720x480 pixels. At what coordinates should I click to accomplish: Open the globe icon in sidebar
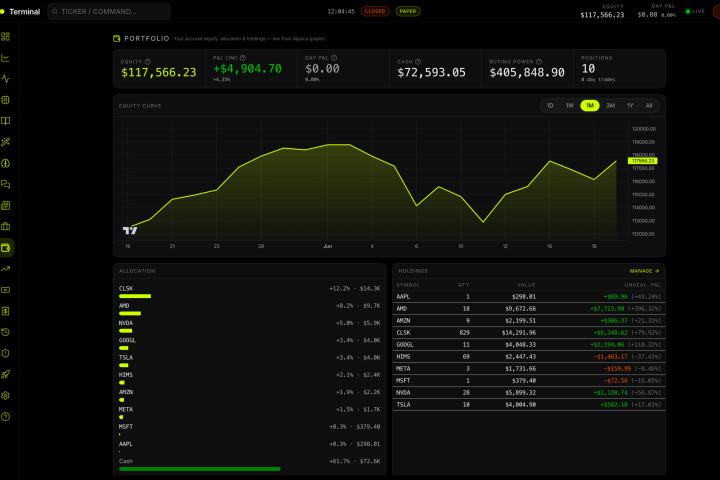tap(6, 164)
